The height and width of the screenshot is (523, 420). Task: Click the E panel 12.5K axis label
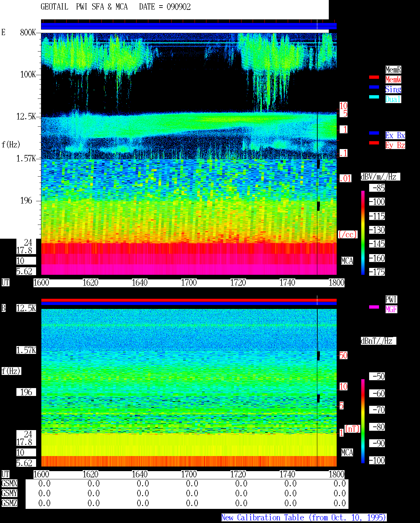(x=26, y=116)
